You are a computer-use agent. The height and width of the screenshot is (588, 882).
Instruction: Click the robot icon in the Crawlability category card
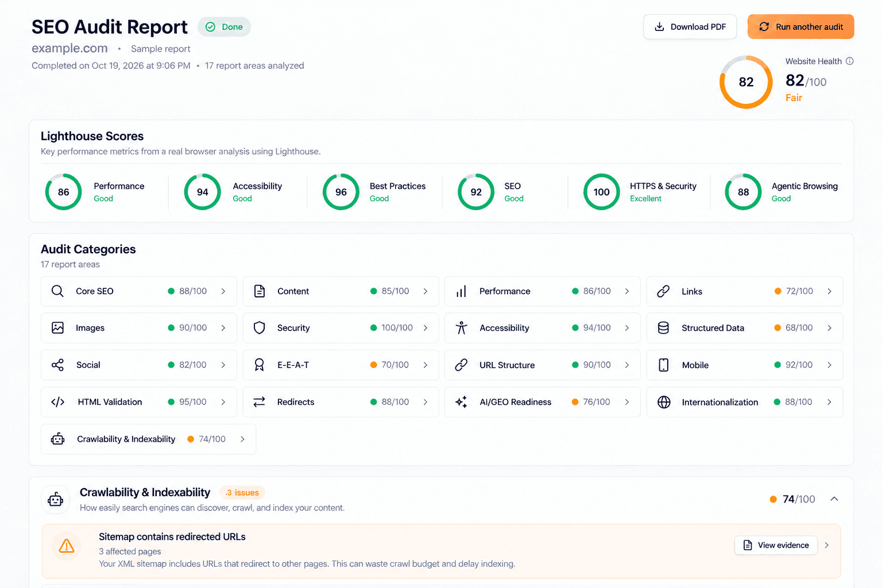point(57,439)
